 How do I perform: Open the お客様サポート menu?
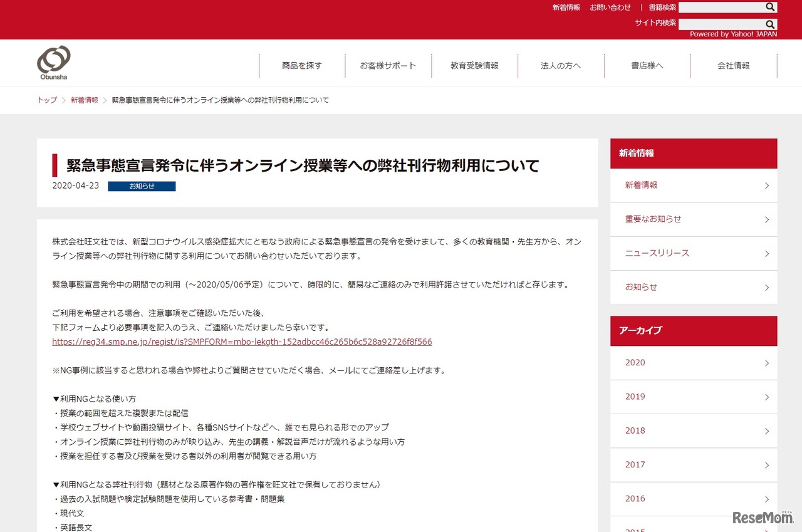tap(388, 65)
